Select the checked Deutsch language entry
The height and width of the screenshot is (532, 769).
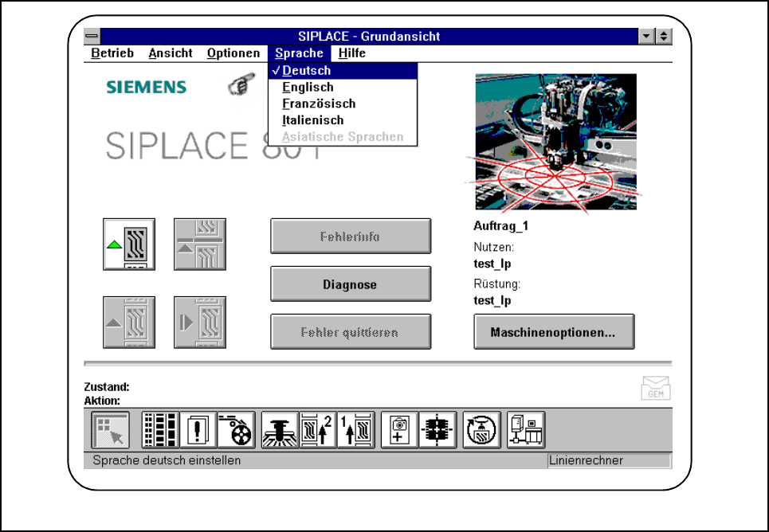(x=343, y=71)
